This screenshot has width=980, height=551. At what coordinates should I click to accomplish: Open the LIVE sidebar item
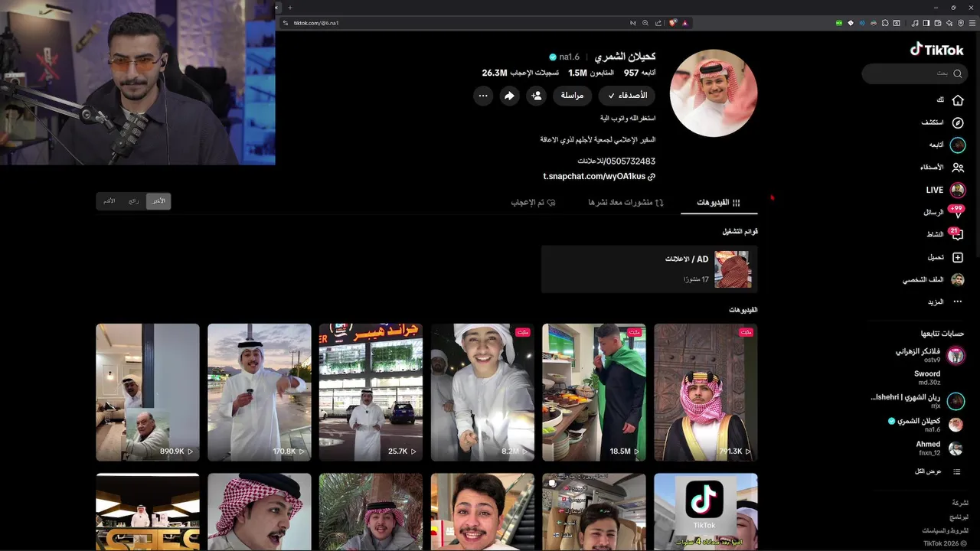pos(946,190)
